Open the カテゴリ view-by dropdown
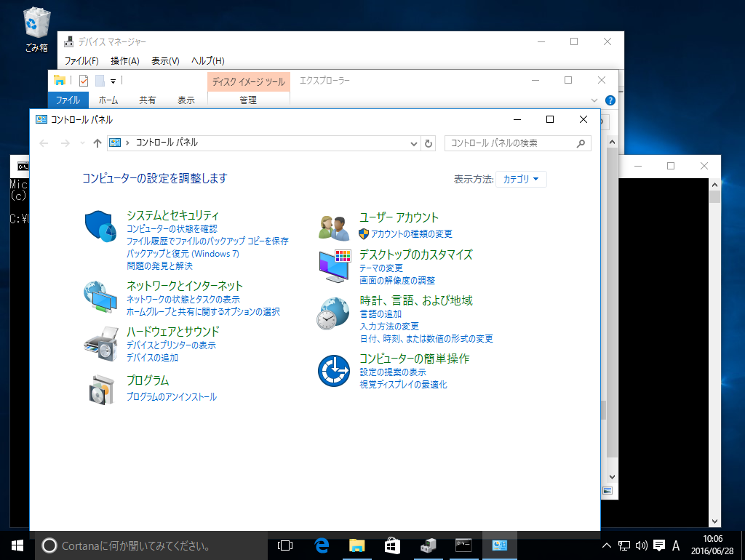 pos(521,179)
